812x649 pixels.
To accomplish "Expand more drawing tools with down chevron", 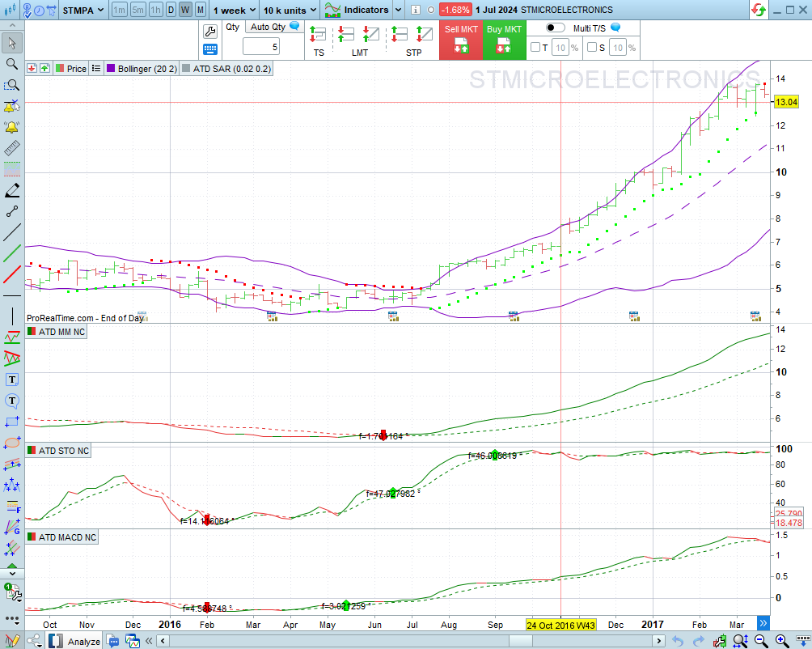I will coord(12,574).
